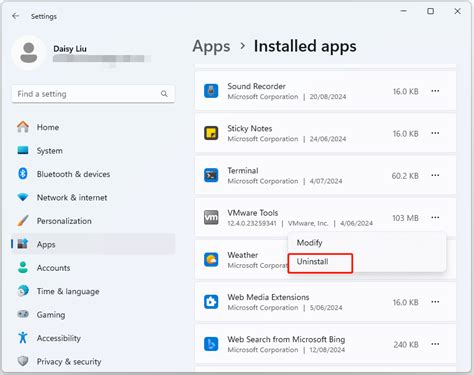Click the Weather app icon
This screenshot has height=375, width=474.
tap(211, 260)
